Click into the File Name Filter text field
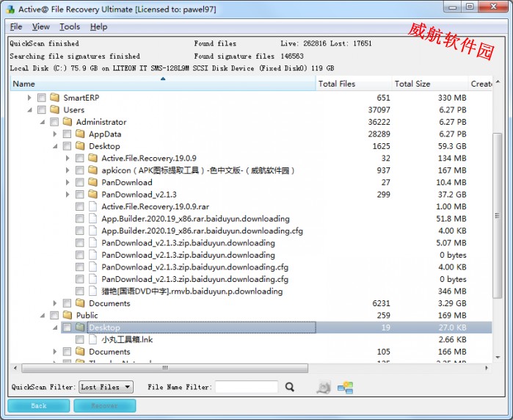513x420 pixels. 247,387
